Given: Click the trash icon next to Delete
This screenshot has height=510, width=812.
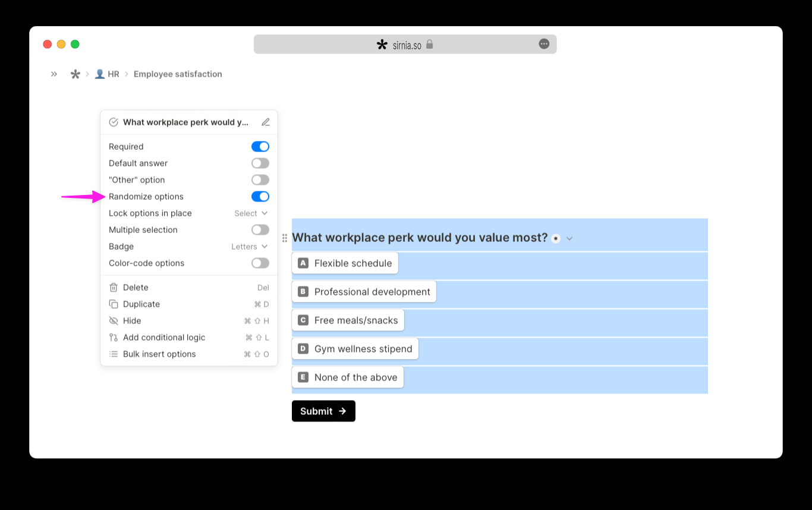Looking at the screenshot, I should (114, 288).
